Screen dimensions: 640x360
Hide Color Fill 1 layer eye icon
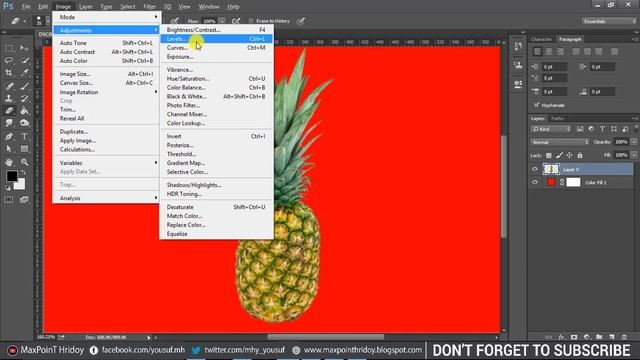pyautogui.click(x=535, y=182)
